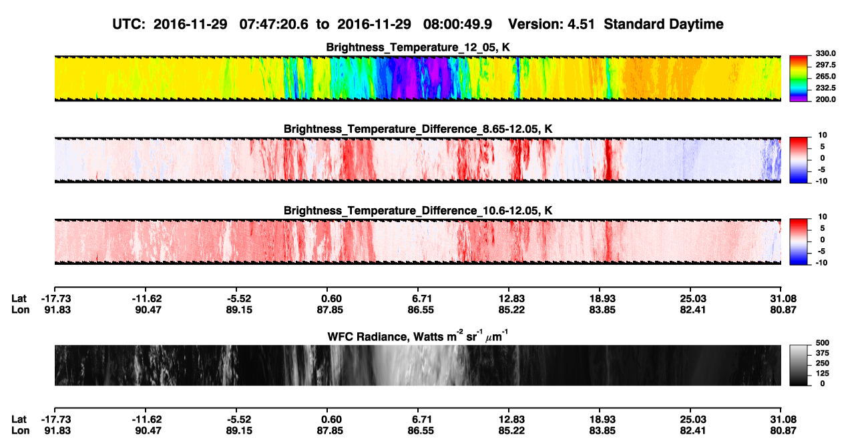The width and height of the screenshot is (868, 445).
Task: Click the start time '07:47:20.6' in the header
Action: [275, 24]
